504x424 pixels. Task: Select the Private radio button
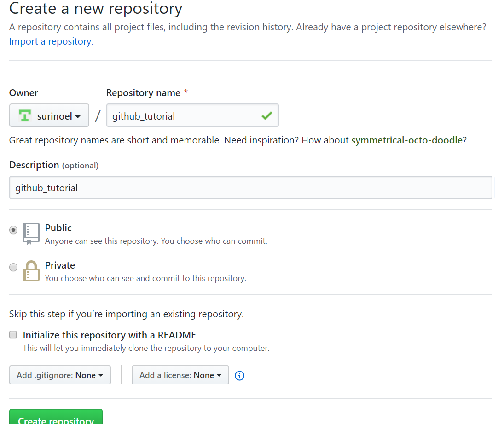point(13,267)
